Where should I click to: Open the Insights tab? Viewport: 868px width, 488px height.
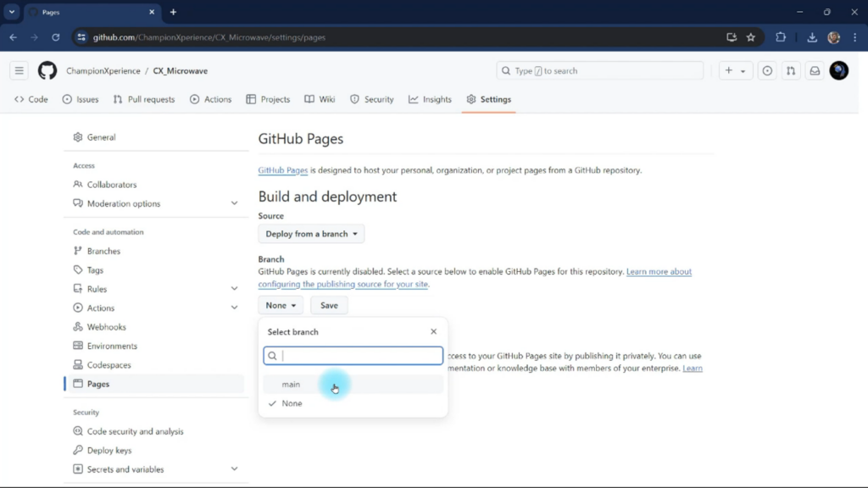pos(430,99)
